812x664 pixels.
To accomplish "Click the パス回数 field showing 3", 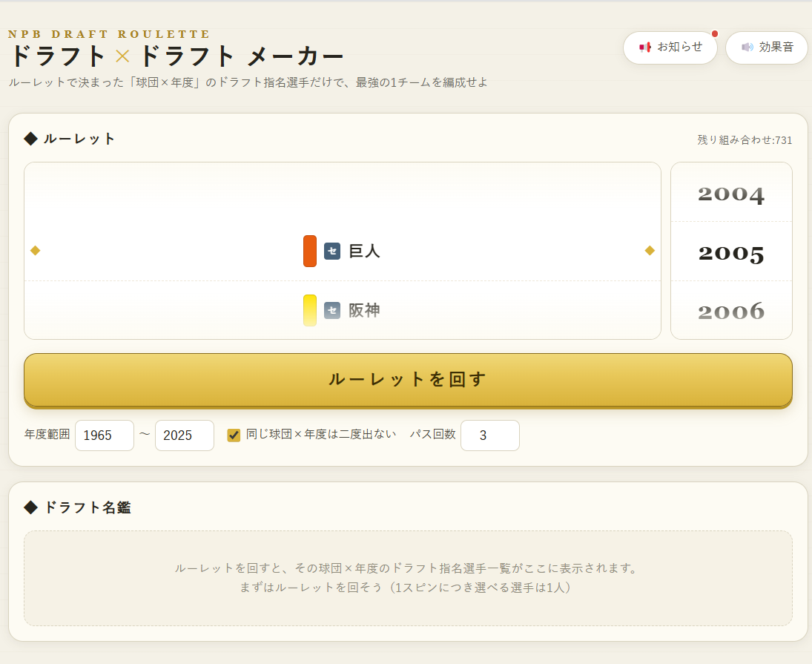I will pyautogui.click(x=490, y=435).
